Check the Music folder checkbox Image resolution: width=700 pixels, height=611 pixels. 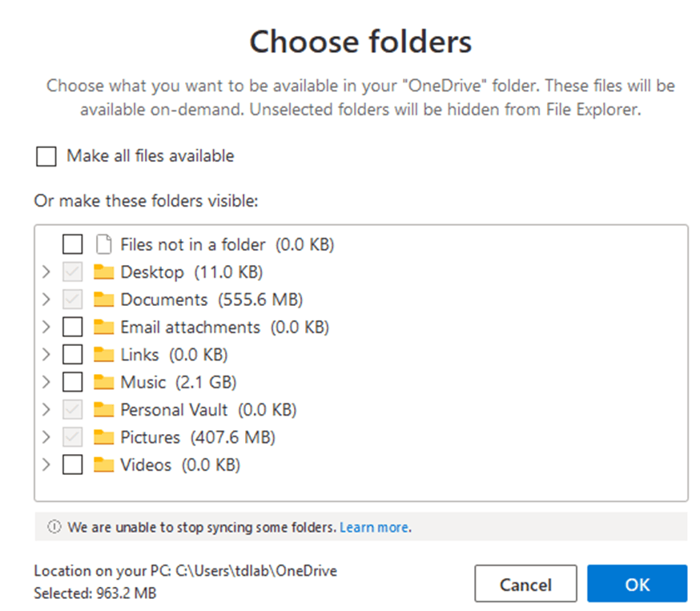click(73, 382)
